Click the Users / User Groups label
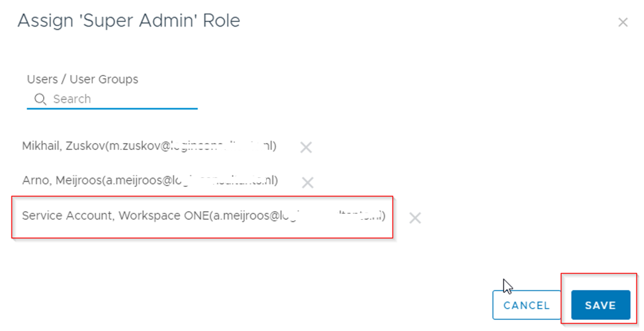 (x=82, y=79)
